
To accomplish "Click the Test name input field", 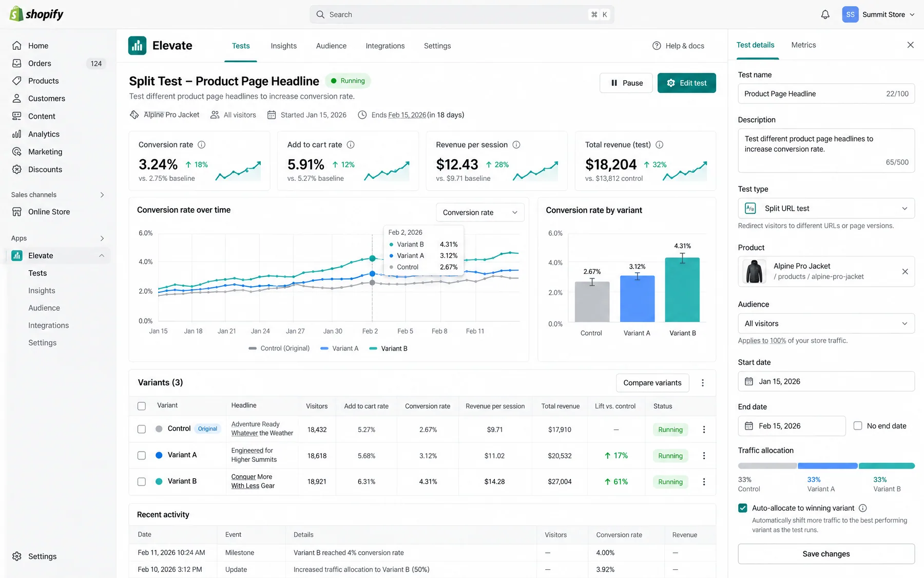I will (826, 94).
